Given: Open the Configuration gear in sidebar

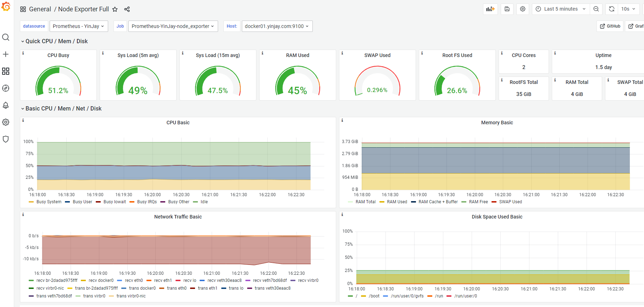Looking at the screenshot, I should 6,122.
